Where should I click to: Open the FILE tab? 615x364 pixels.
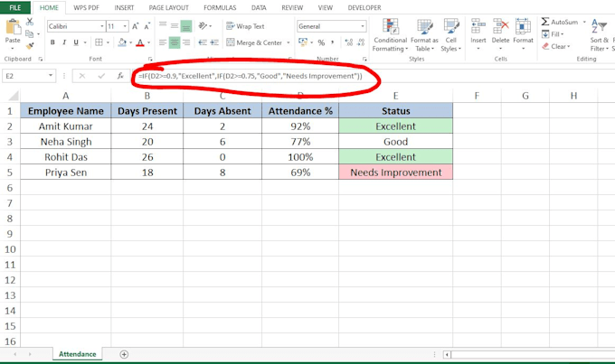tap(14, 7)
